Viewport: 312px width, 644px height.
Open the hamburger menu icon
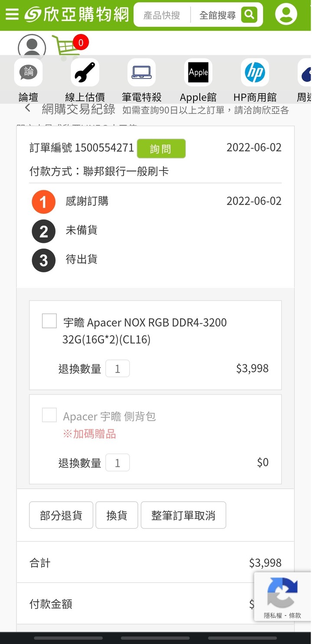12,15
